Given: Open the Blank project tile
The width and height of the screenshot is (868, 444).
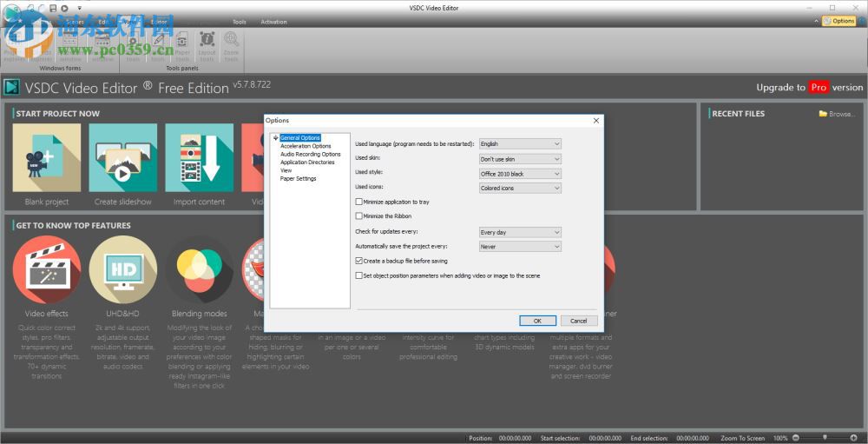Looking at the screenshot, I should click(x=47, y=157).
